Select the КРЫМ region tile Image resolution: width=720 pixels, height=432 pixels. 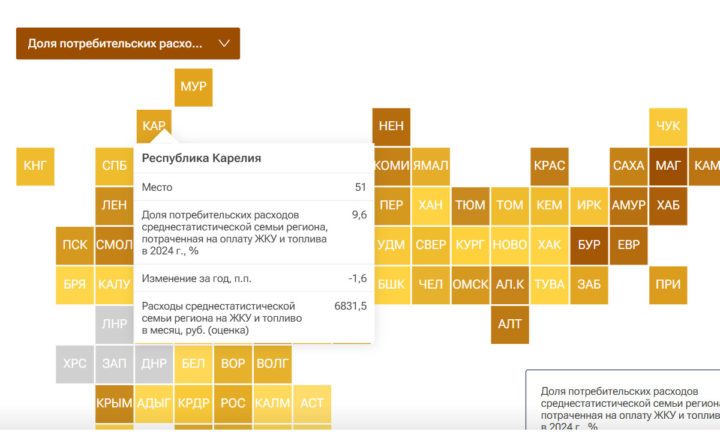tap(114, 404)
